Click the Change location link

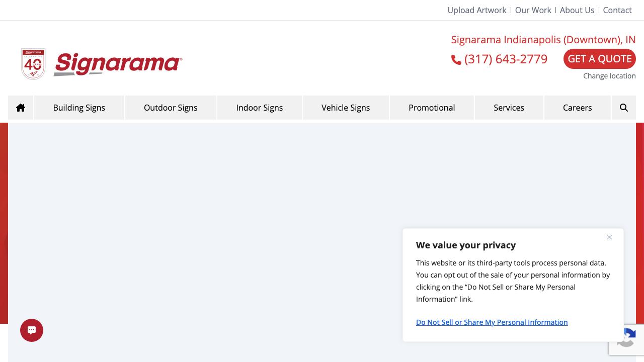(609, 76)
